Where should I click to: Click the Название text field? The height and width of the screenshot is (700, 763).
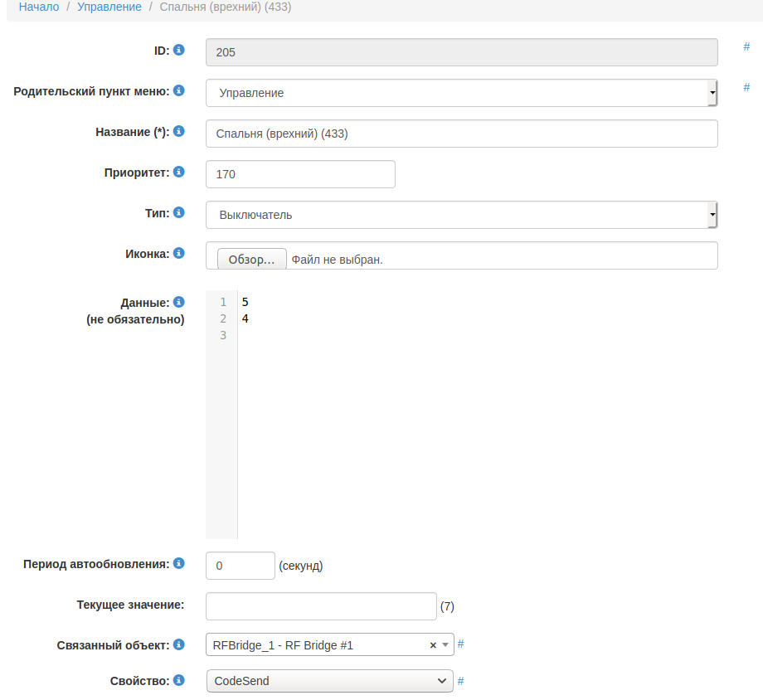coord(461,134)
